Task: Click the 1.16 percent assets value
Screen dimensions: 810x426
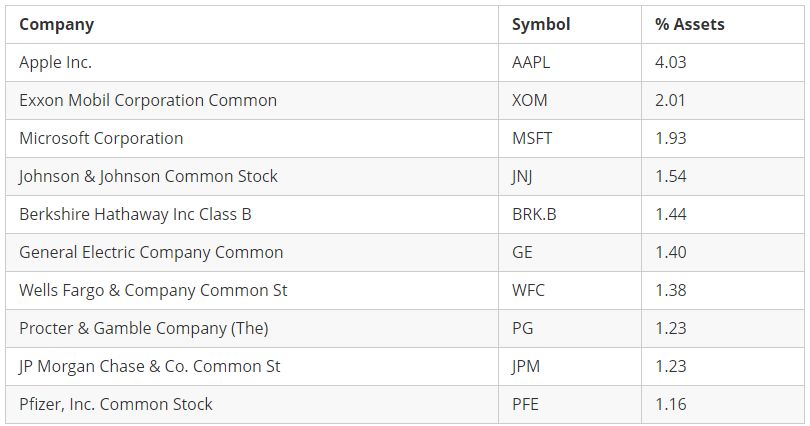Action: click(671, 404)
